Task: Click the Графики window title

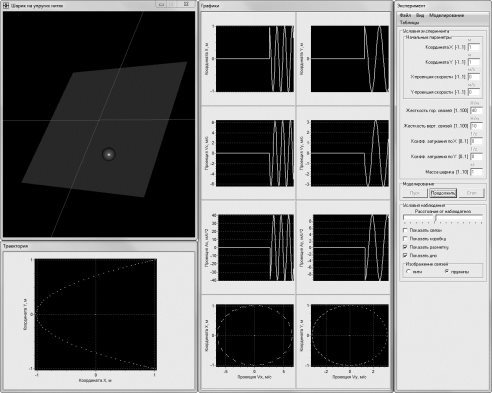Action: click(x=210, y=6)
